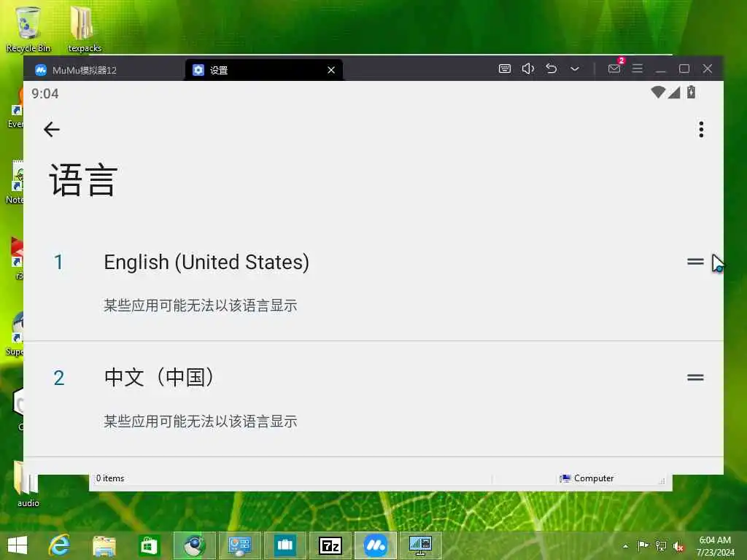
Task: Click the number 1 beside English
Action: 58,262
